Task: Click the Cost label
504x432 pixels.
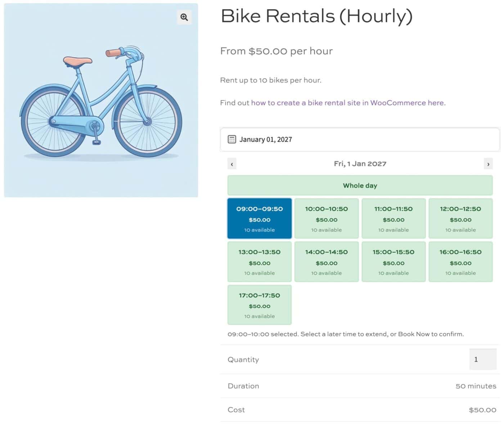Action: (236, 410)
